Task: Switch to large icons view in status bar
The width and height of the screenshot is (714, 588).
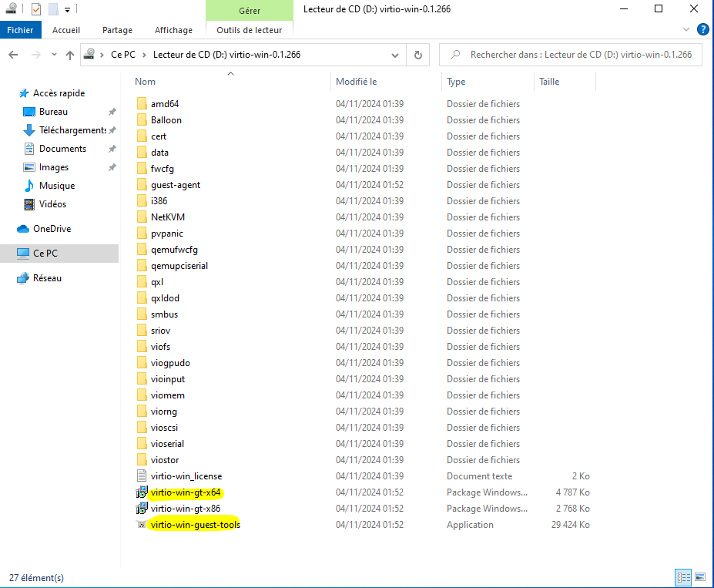Action: [x=700, y=577]
